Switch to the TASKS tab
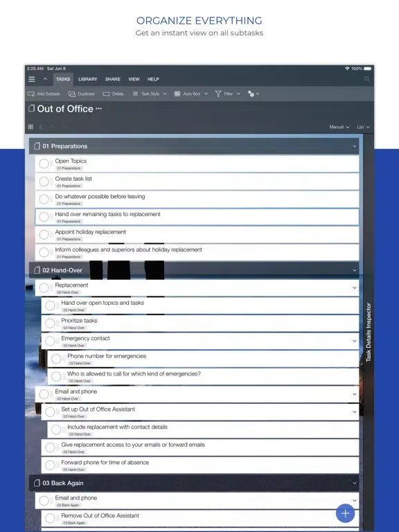Image resolution: width=399 pixels, height=532 pixels. (63, 79)
